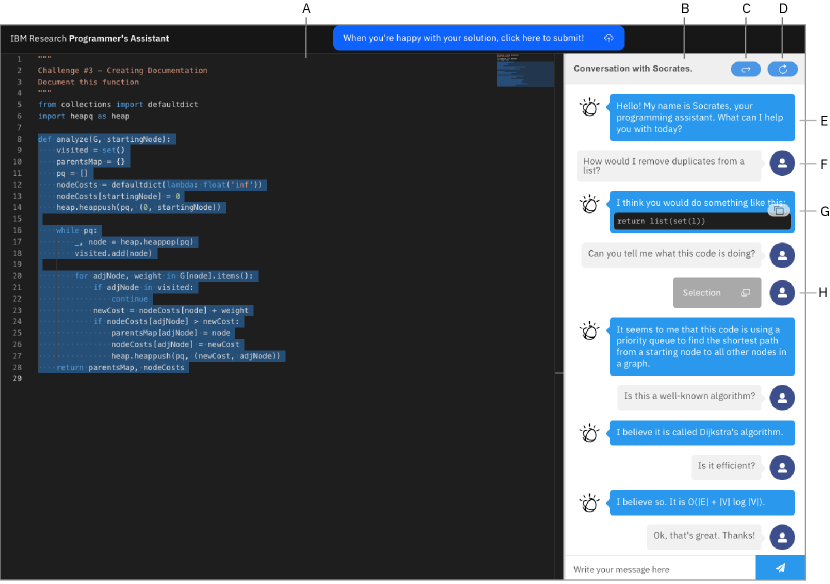Click 'Conversation with Socrates.' header text

633,69
